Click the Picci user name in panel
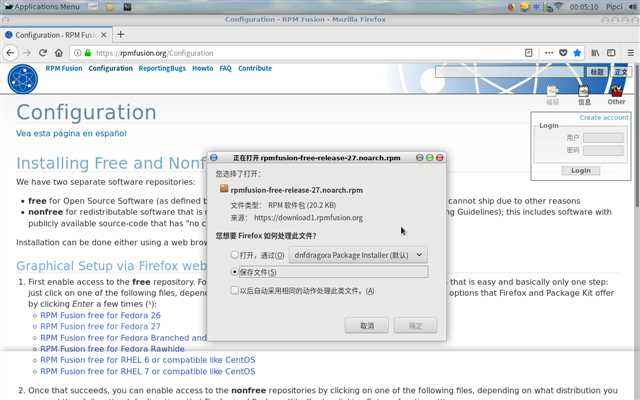 pos(614,7)
